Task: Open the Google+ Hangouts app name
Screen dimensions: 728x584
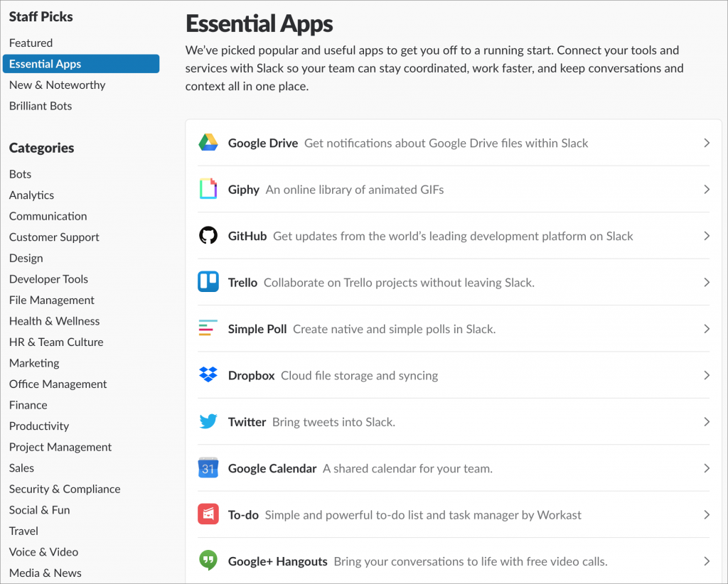Action: point(278,561)
